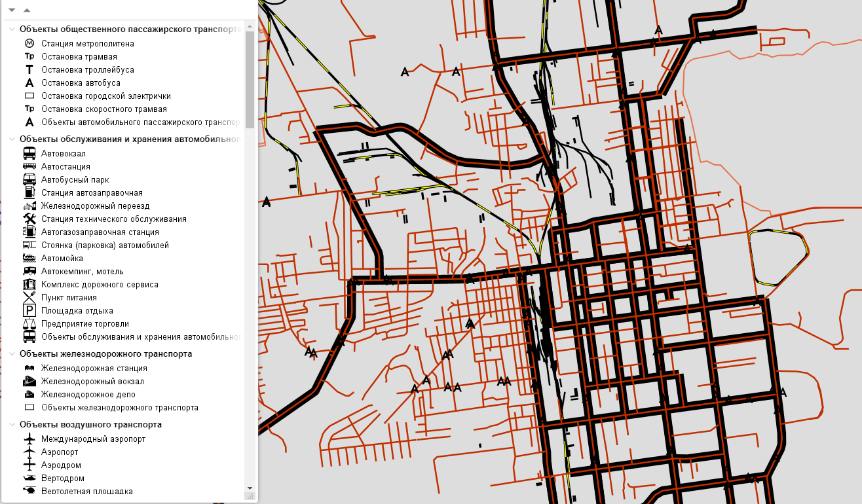Click the Станция метрополитена legend icon

[x=29, y=43]
